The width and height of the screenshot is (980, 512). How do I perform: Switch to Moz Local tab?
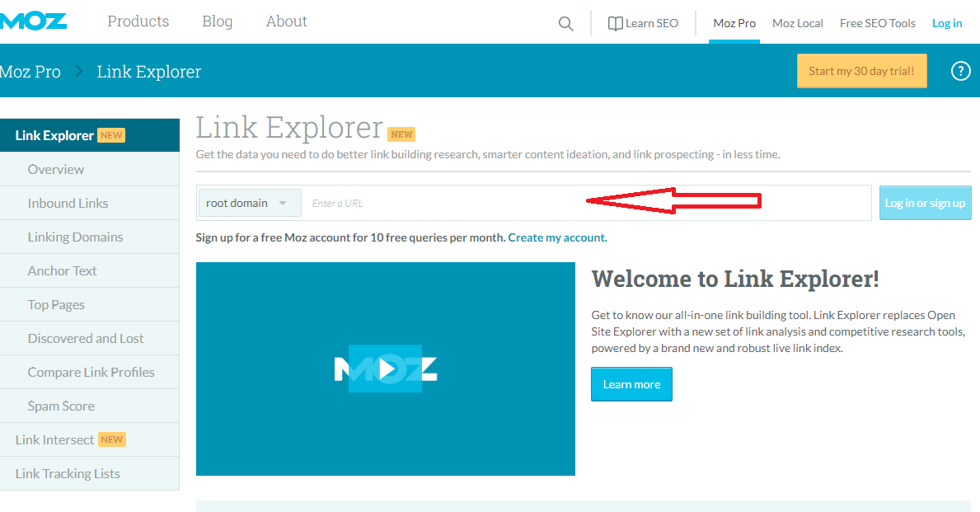pyautogui.click(x=798, y=23)
